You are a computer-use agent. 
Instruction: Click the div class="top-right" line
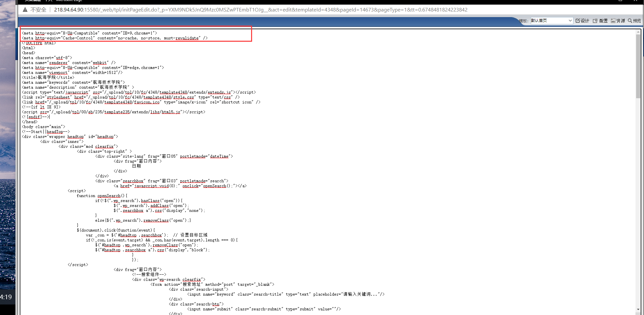pos(104,151)
